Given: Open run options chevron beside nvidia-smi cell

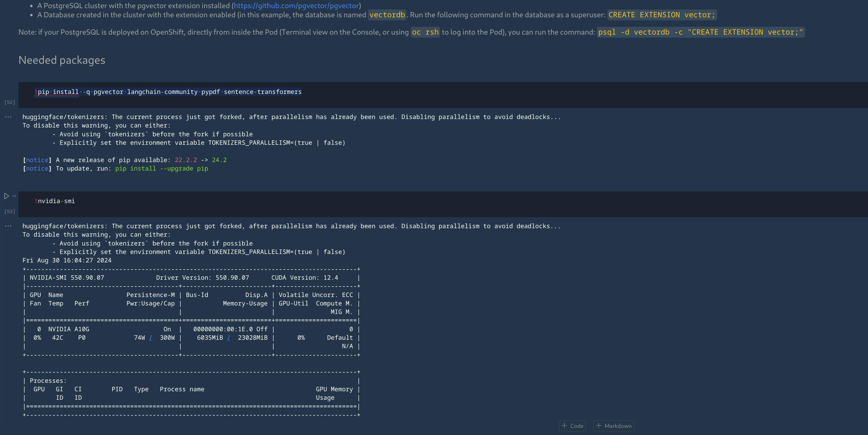Looking at the screenshot, I should [14, 196].
